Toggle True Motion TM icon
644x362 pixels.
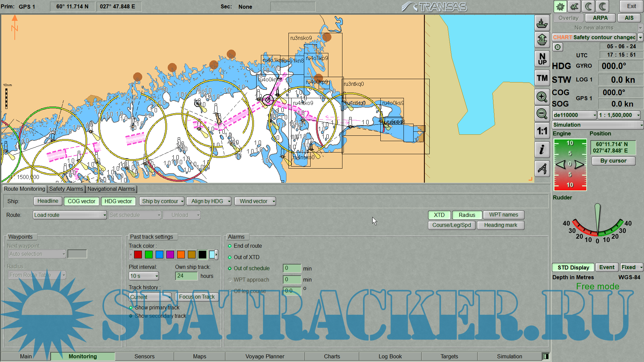tap(542, 78)
